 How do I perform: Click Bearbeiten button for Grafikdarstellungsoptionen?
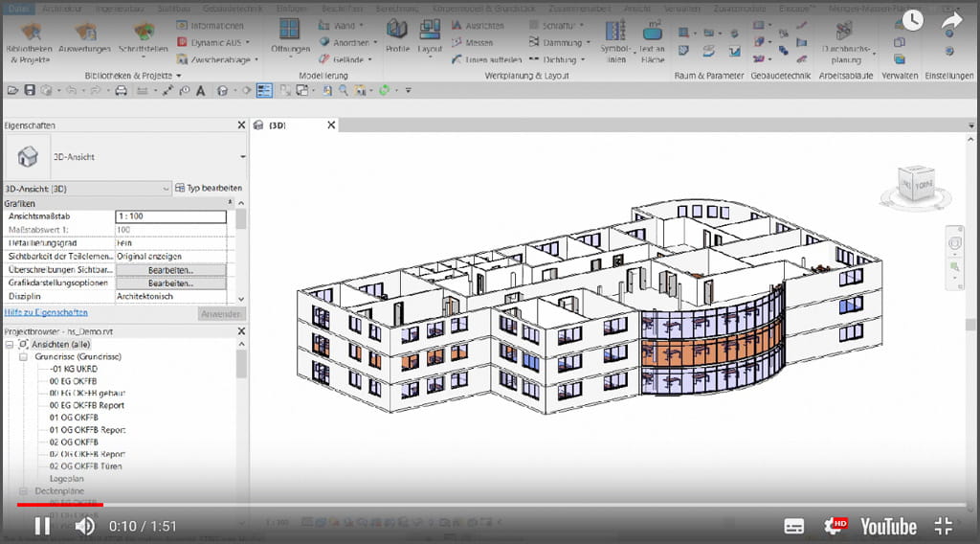(x=170, y=284)
